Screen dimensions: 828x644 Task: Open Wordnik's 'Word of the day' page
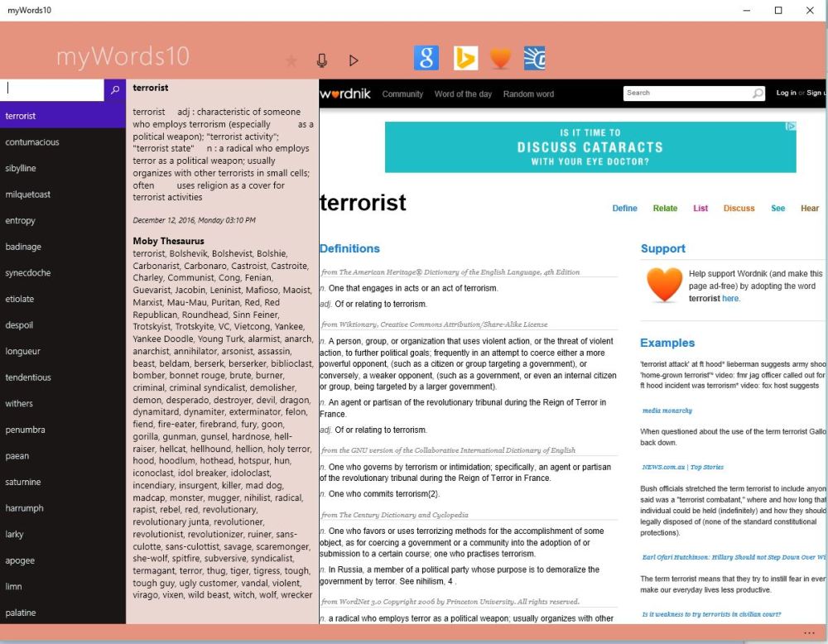tap(463, 94)
